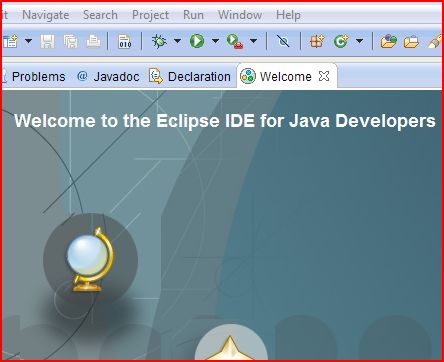Open the Run menu
This screenshot has height=362, width=444.
point(193,15)
